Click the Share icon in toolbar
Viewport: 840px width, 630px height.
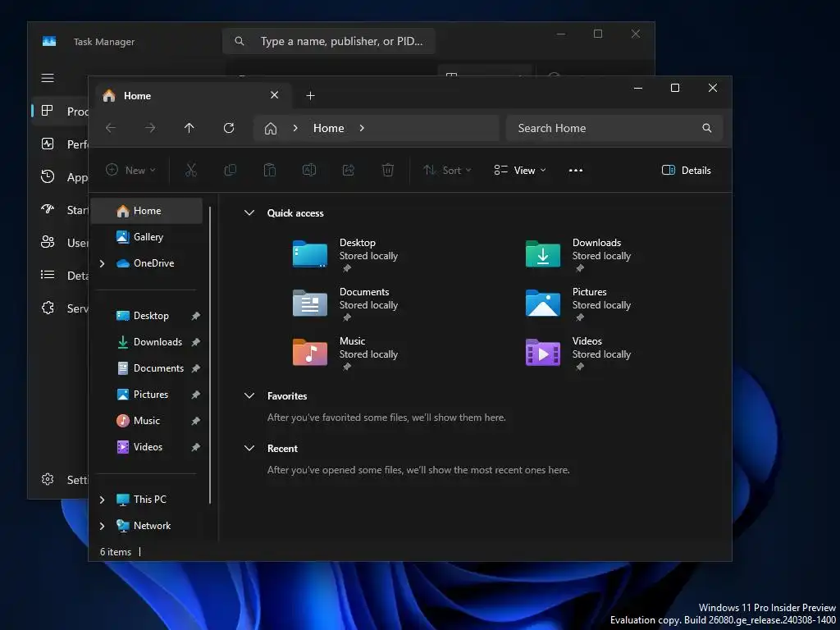pyautogui.click(x=348, y=171)
